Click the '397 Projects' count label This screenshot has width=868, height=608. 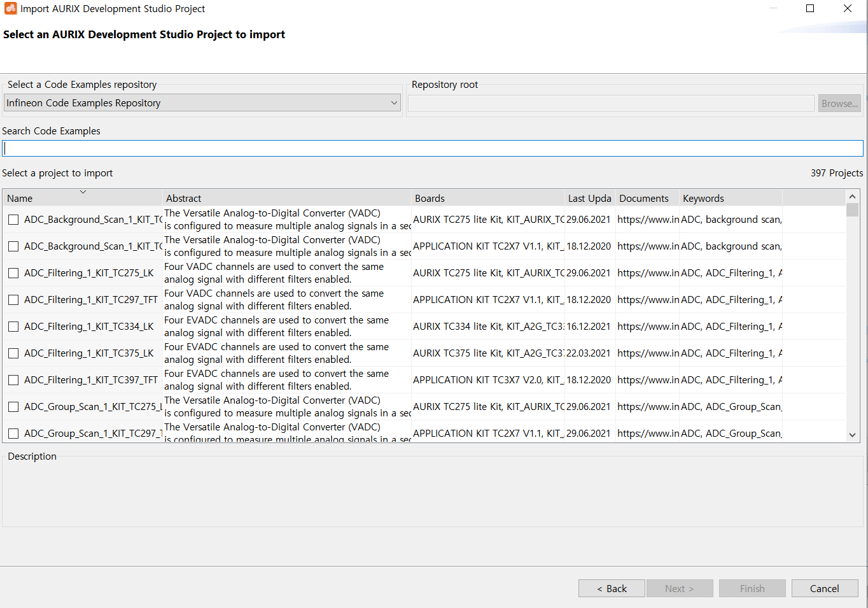837,173
